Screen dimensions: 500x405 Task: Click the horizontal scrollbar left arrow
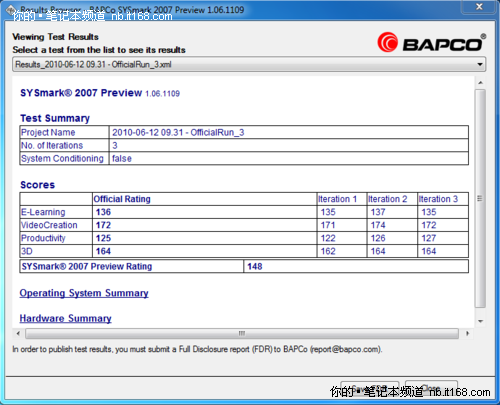(18, 333)
